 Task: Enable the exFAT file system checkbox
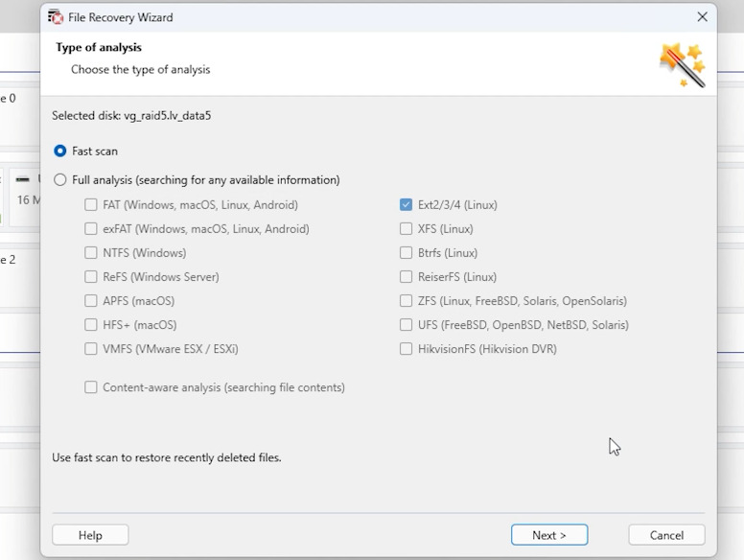(x=91, y=229)
